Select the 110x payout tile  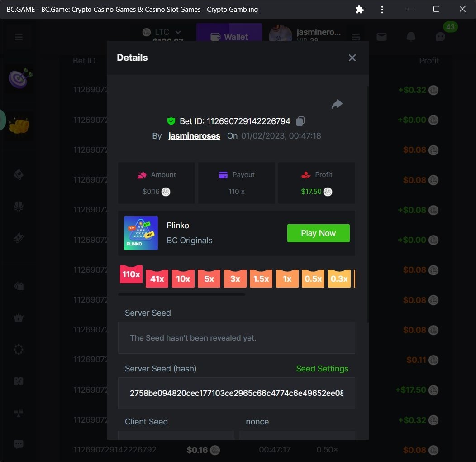click(x=131, y=274)
